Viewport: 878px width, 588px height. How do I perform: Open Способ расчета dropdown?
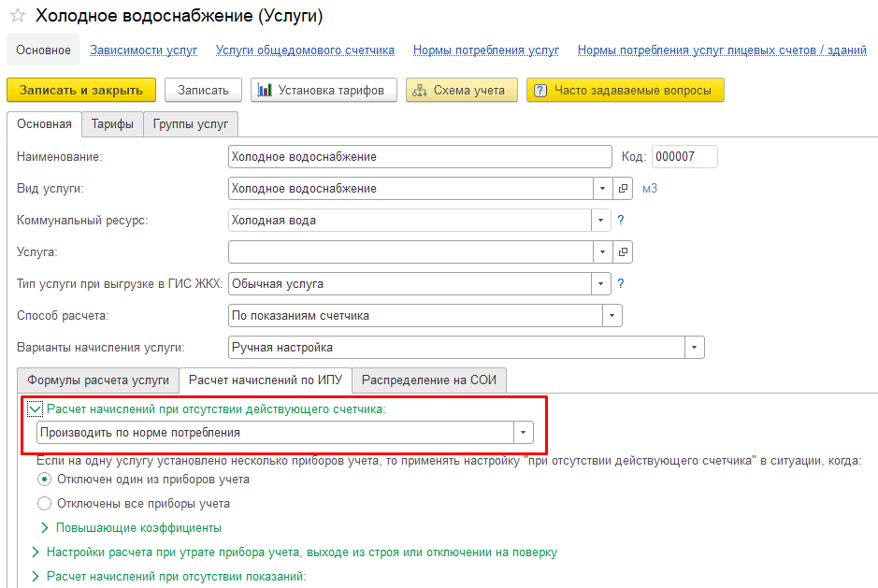[612, 316]
